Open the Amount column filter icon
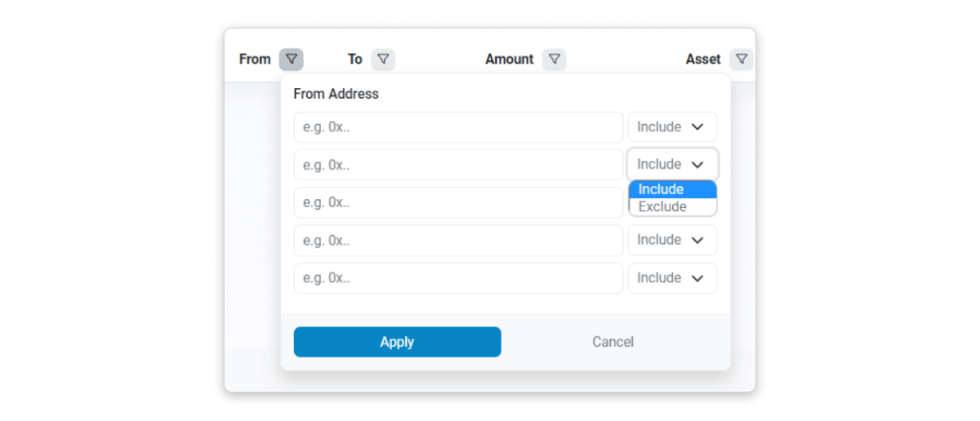 coord(555,60)
